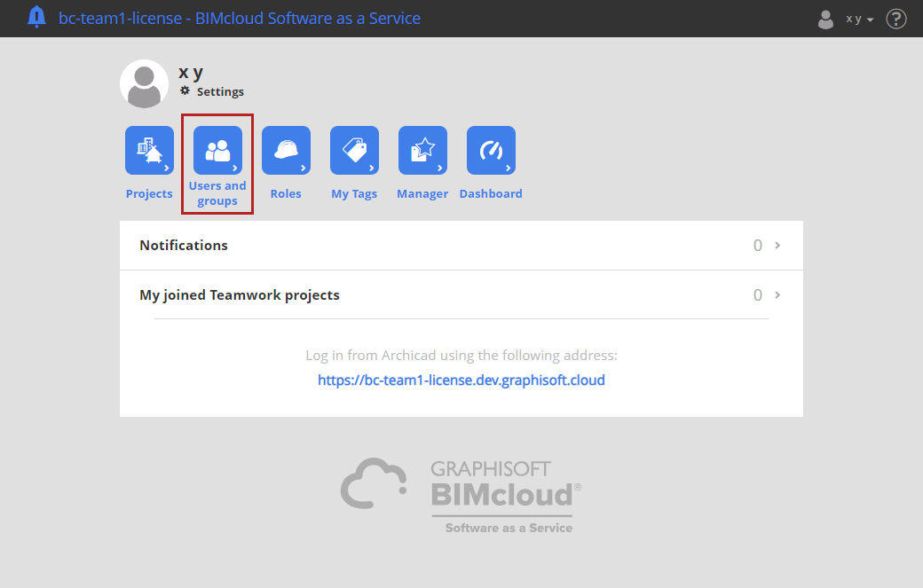923x588 pixels.
Task: Open the Projects icon tile
Action: 149,151
